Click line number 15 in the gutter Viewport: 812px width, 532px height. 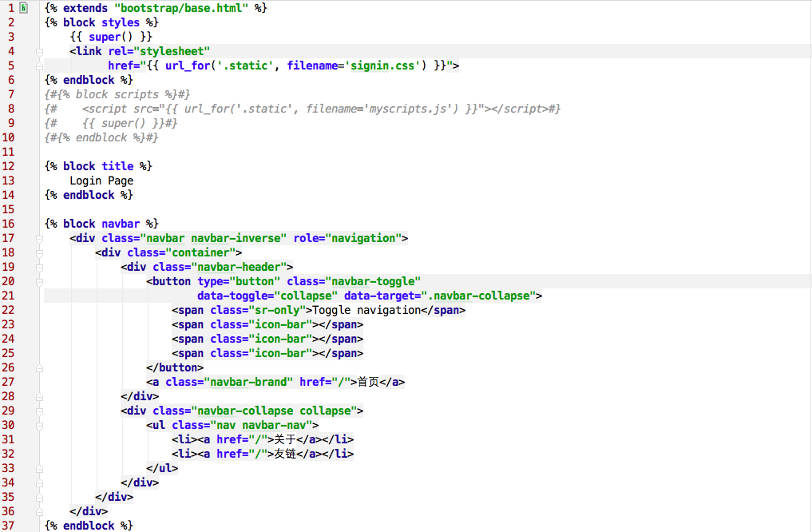coord(8,209)
